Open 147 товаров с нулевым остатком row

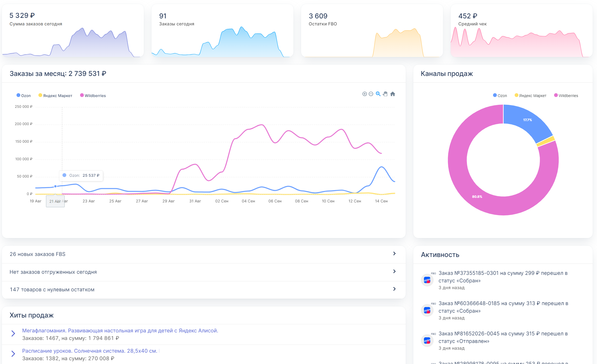pyautogui.click(x=204, y=290)
